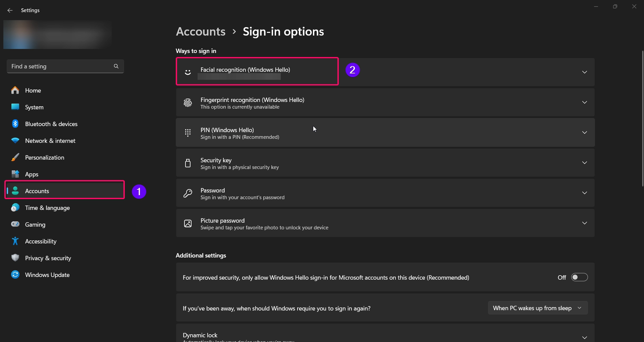Click the Network wifi icon
Image resolution: width=644 pixels, height=342 pixels.
click(x=15, y=140)
